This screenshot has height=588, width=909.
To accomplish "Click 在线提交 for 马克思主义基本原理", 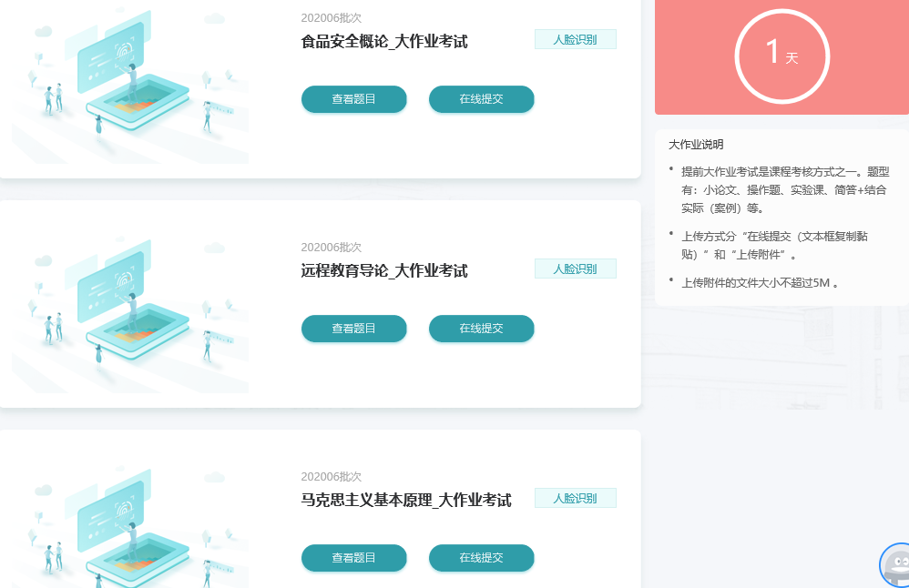I will click(x=481, y=558).
